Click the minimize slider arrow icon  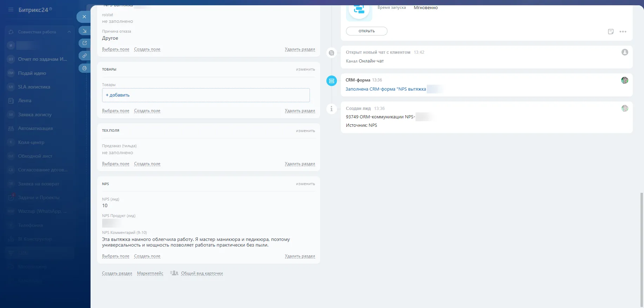84,31
